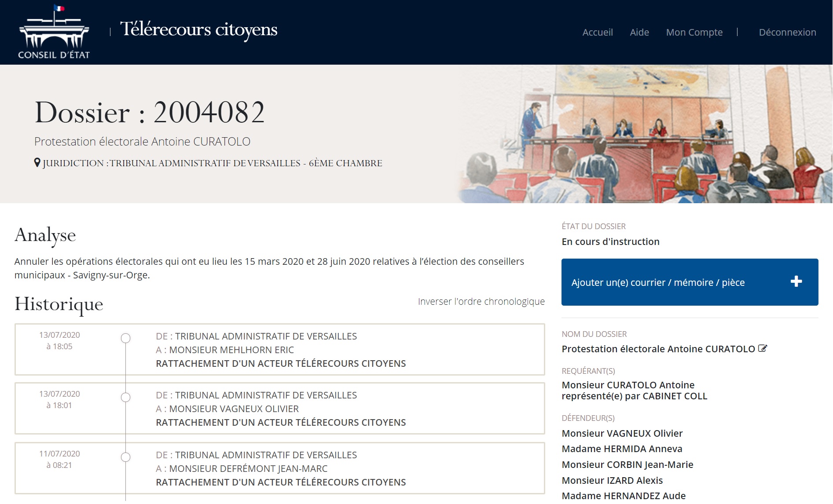Click the courtroom illustration banner
Image resolution: width=833 pixels, height=504 pixels.
[642, 134]
